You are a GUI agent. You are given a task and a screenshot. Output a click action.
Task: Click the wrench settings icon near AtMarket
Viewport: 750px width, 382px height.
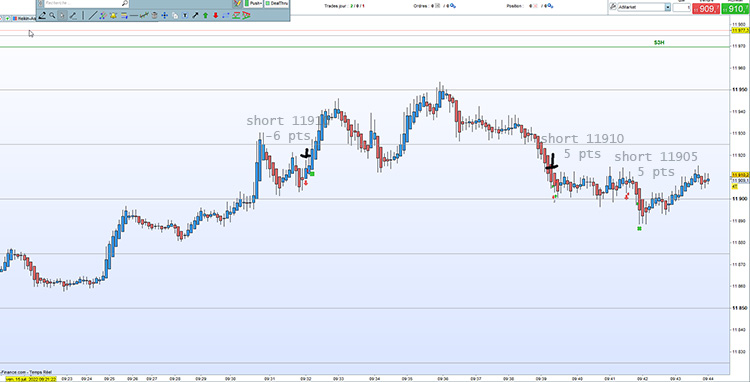pos(612,7)
